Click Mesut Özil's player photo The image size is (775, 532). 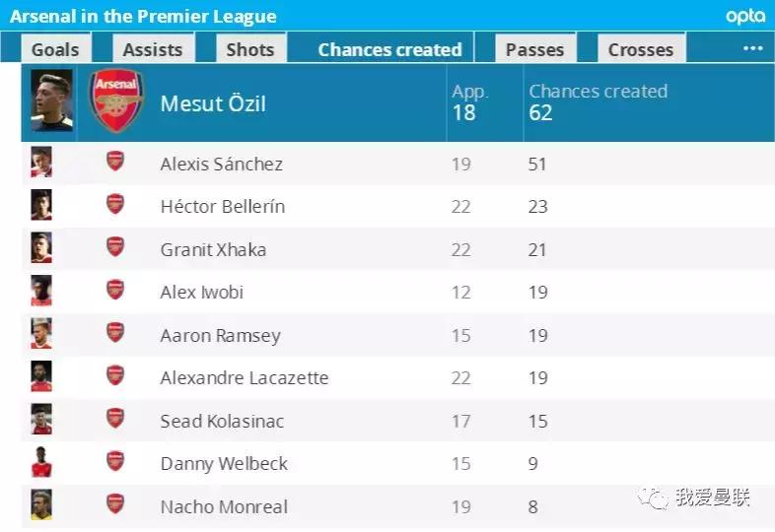pos(51,101)
